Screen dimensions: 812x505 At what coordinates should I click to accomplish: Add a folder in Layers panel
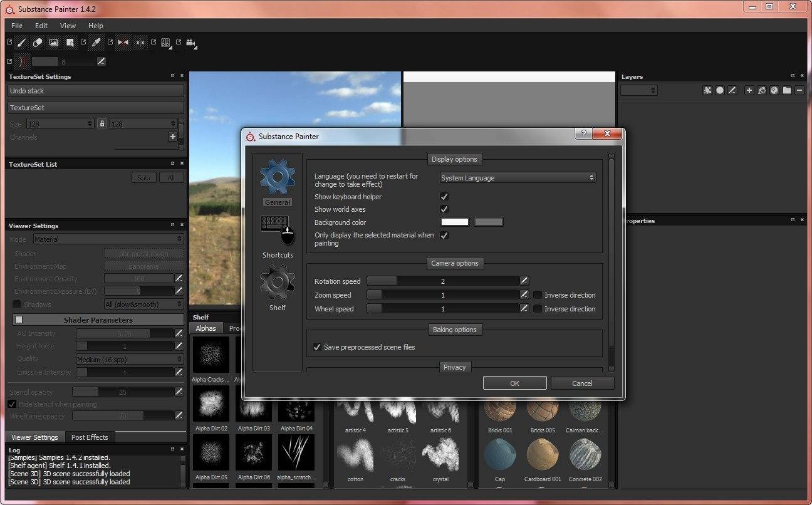point(787,90)
